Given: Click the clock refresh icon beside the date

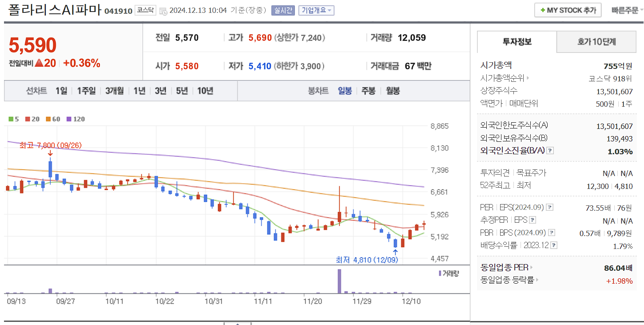Looking at the screenshot, I should [x=163, y=10].
